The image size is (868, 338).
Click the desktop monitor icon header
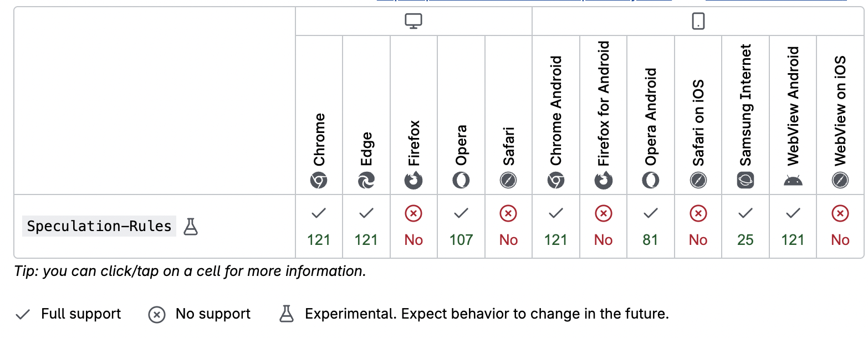click(x=413, y=22)
